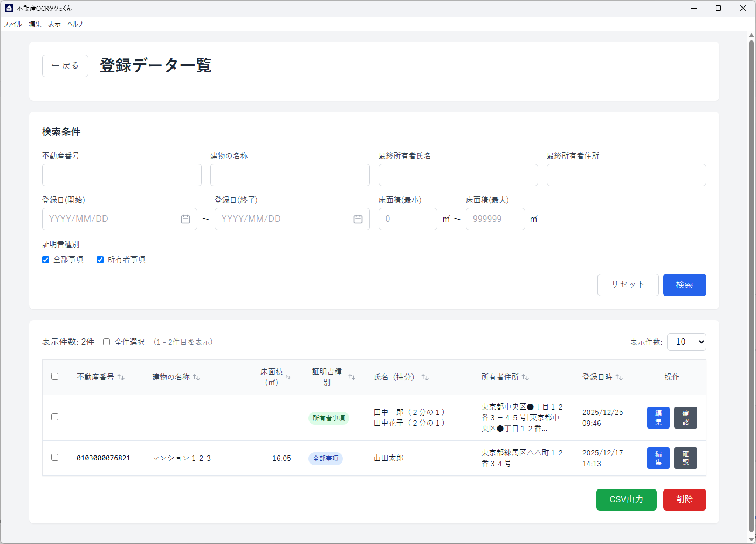Open the 表示 menu
This screenshot has height=544, width=756.
click(54, 24)
